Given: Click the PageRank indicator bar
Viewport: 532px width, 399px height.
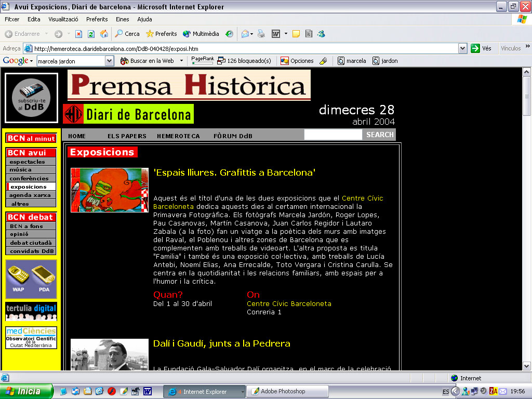Looking at the screenshot, I should [x=203, y=60].
